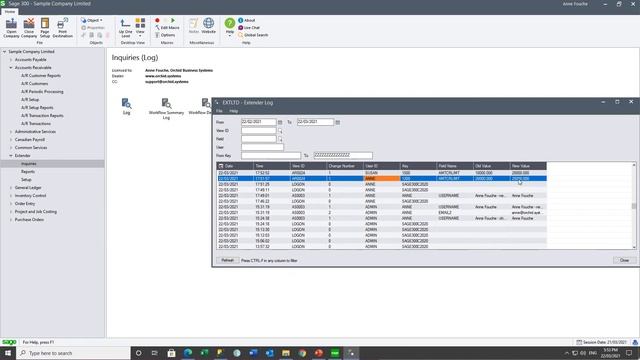Viewport: 640px width, 360px height.
Task: Click the Windows Start button
Action: pos(8,353)
